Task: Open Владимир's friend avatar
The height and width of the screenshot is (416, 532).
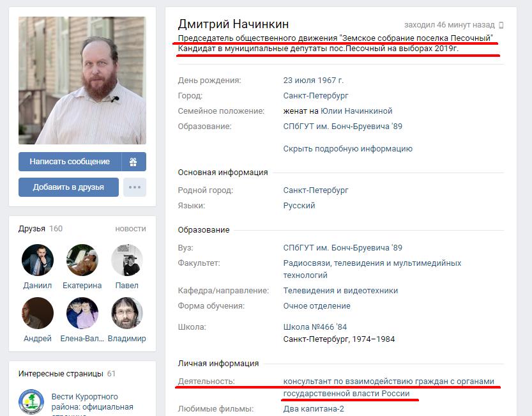Action: [127, 313]
